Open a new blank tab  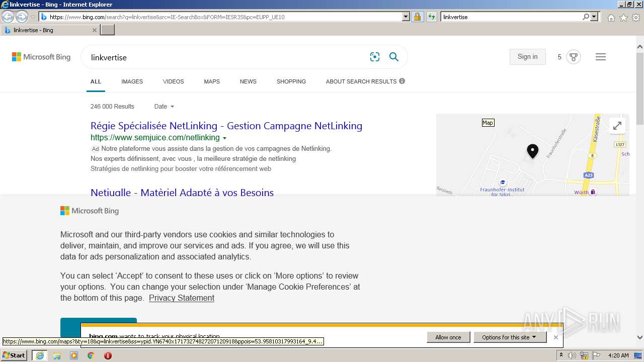pos(108,30)
